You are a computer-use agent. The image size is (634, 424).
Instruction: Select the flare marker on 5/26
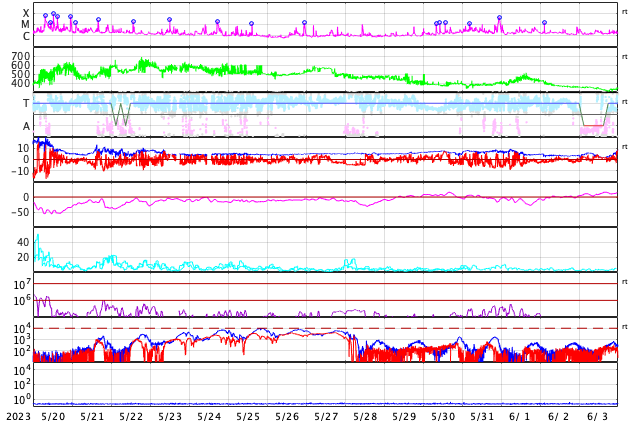click(x=304, y=23)
